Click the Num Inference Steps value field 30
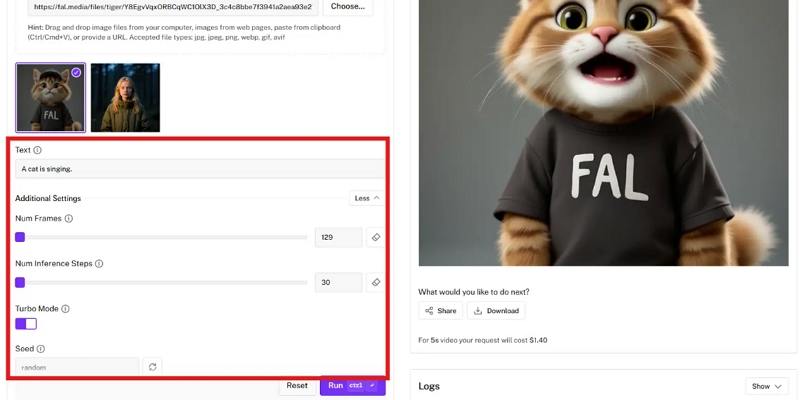Screen dimensions: 800x400 [x=338, y=282]
